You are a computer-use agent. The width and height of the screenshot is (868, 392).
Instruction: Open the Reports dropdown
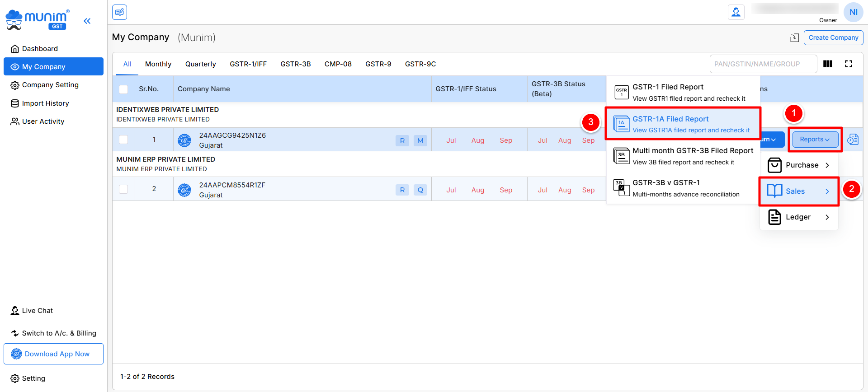815,140
